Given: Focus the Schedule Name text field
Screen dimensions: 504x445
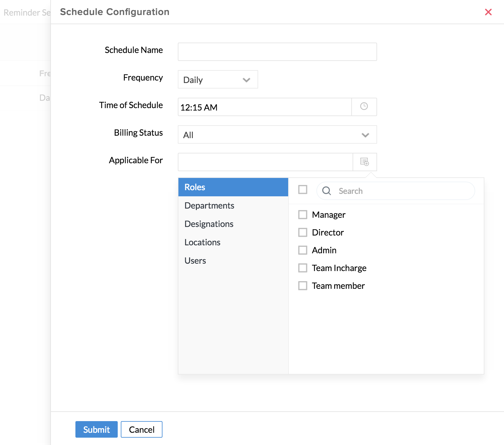Looking at the screenshot, I should coord(277,52).
